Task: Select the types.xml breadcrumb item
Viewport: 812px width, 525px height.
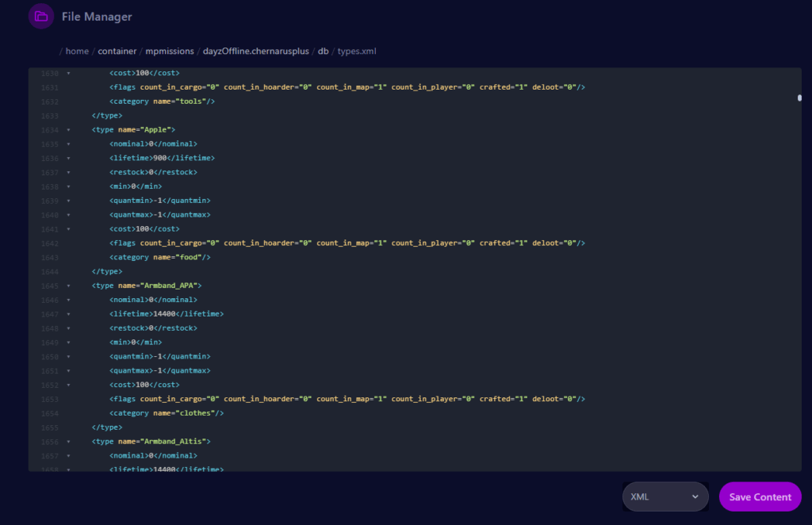Action: tap(357, 51)
